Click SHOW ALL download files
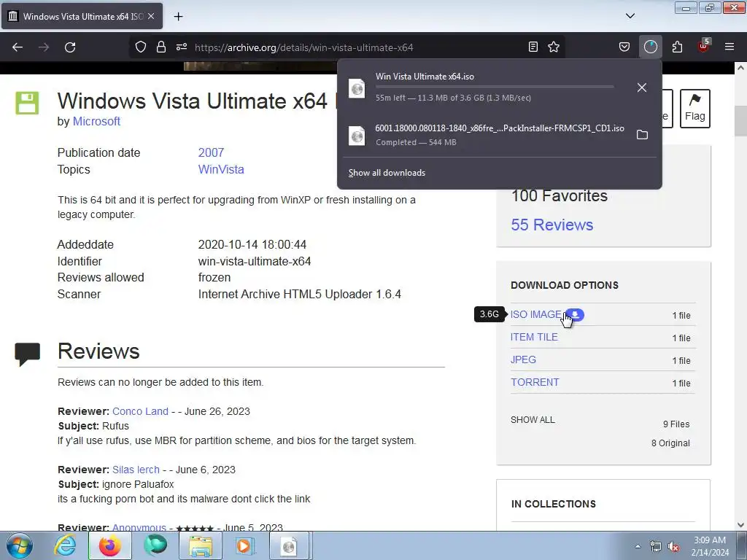747x560 pixels. [x=533, y=419]
